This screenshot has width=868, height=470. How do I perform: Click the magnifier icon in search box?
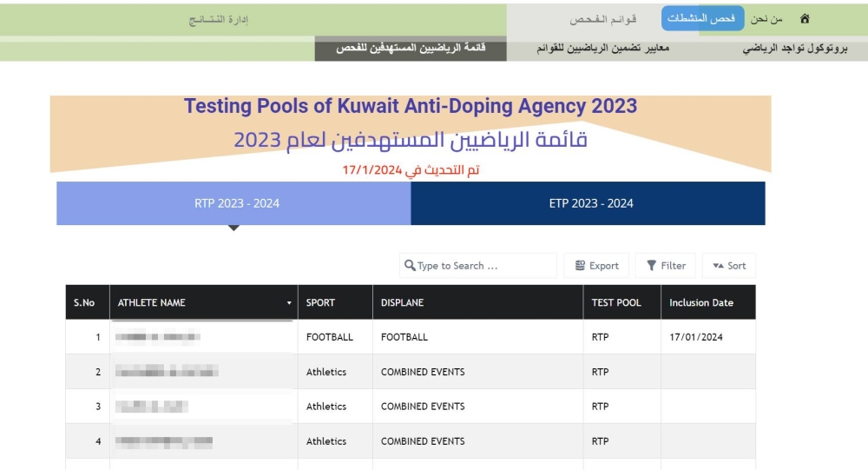tap(410, 266)
